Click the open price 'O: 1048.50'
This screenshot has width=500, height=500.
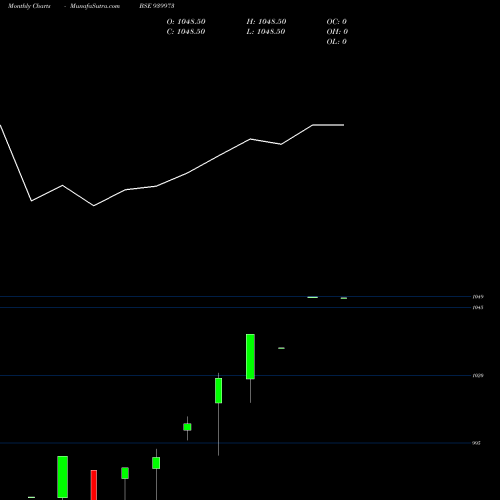pos(186,22)
